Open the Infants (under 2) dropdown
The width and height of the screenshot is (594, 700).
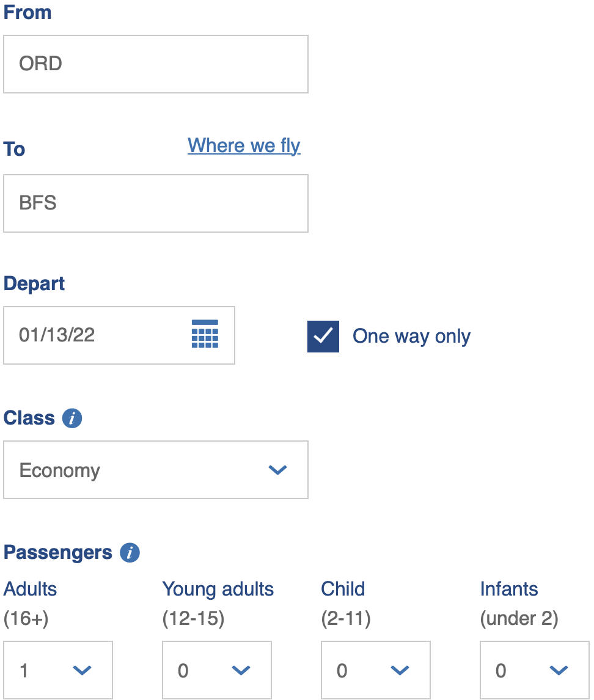coord(535,670)
